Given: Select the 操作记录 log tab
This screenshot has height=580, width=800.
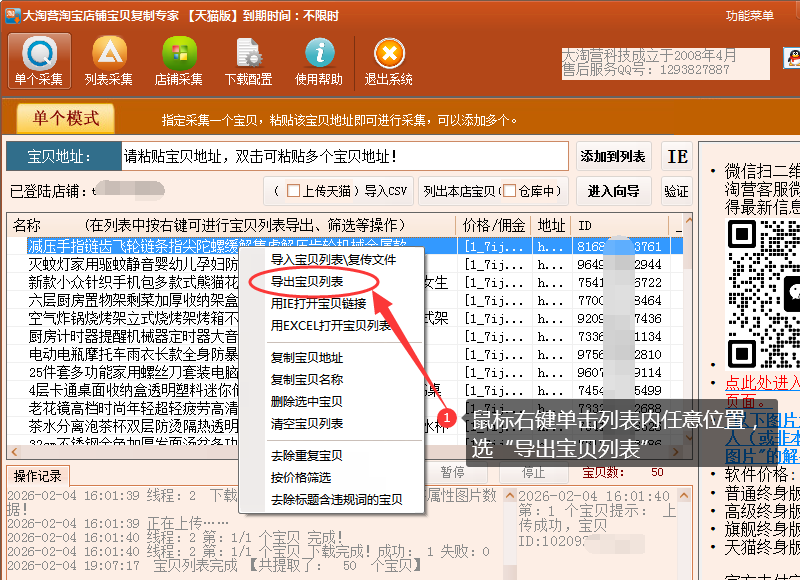Looking at the screenshot, I should (37, 475).
